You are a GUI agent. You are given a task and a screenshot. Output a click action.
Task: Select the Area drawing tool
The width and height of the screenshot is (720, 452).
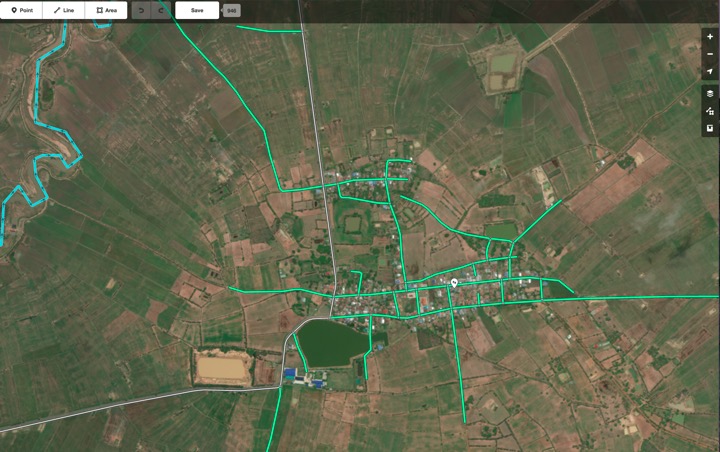[x=106, y=10]
